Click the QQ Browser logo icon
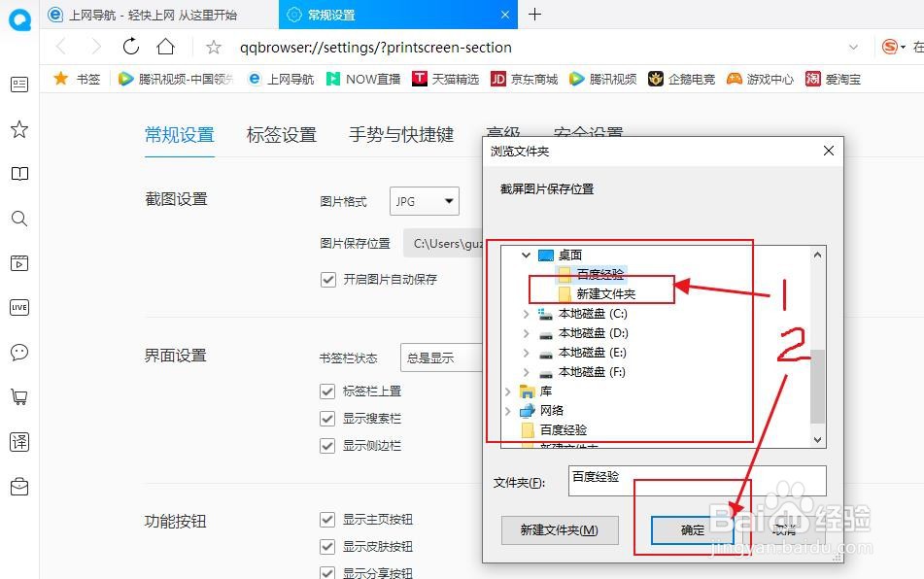This screenshot has height=579, width=924. [x=19, y=18]
